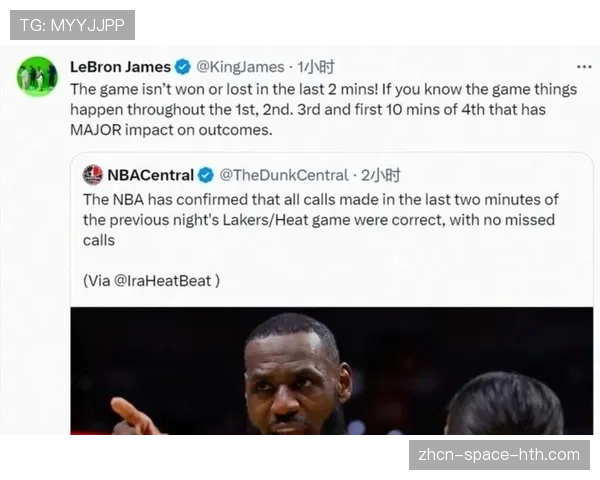Click the word MAJOR in the tweet

96,130
